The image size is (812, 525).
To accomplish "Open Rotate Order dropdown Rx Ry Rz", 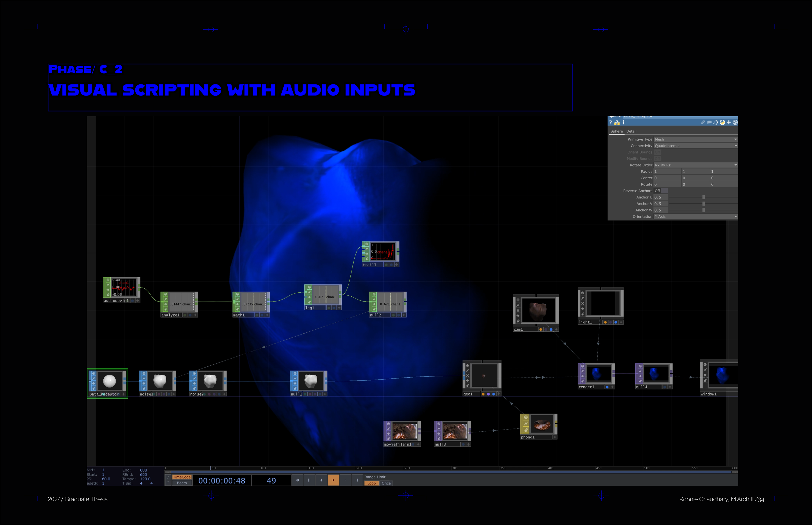I will (696, 165).
